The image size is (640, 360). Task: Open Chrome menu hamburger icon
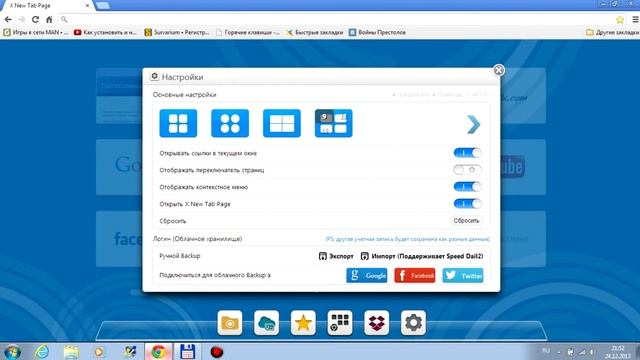click(635, 19)
